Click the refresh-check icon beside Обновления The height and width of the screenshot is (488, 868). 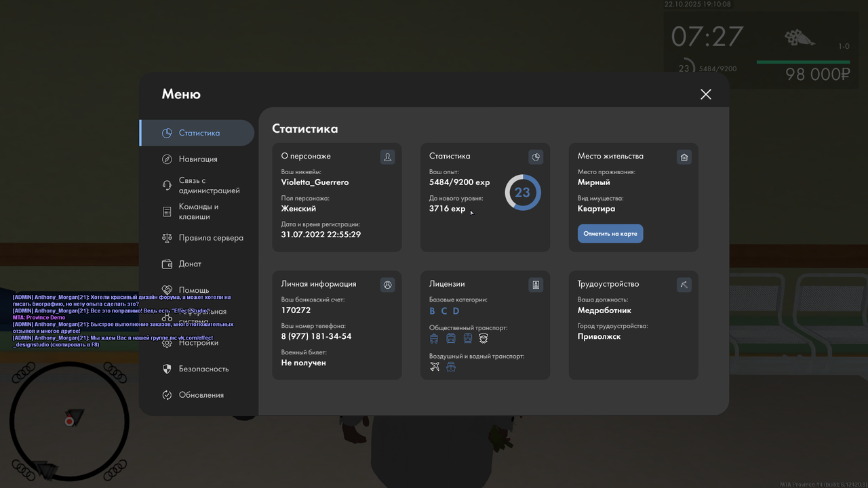167,395
